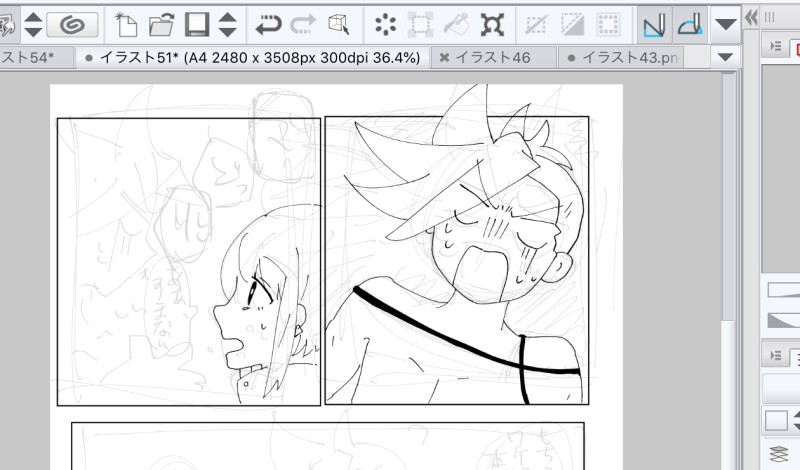Switch to the イラスト51 canvas tab

pos(254,58)
